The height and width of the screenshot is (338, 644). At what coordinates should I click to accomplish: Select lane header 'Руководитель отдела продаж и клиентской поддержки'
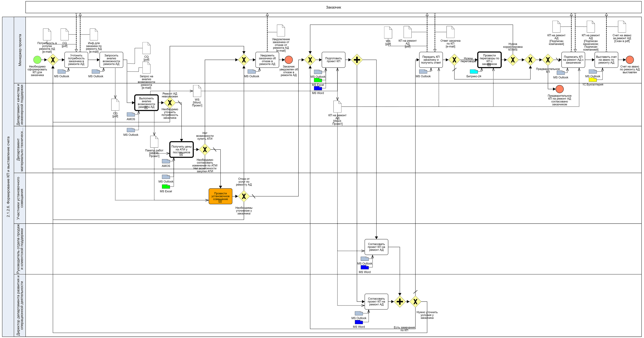[x=20, y=249]
